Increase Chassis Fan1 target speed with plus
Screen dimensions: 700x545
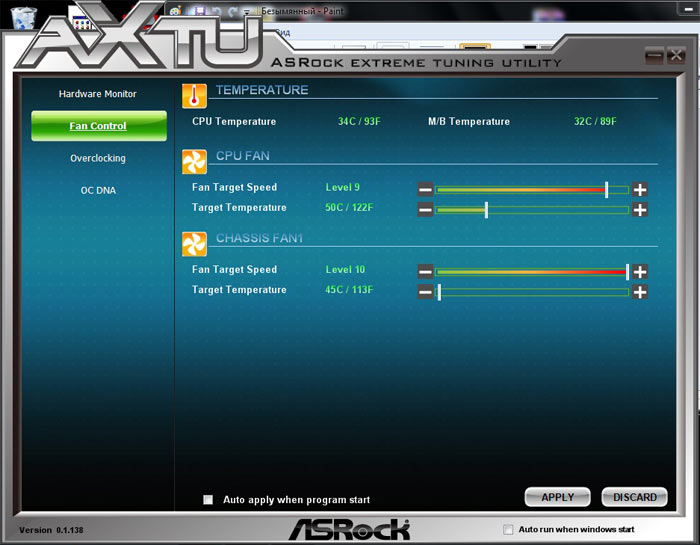(640, 271)
